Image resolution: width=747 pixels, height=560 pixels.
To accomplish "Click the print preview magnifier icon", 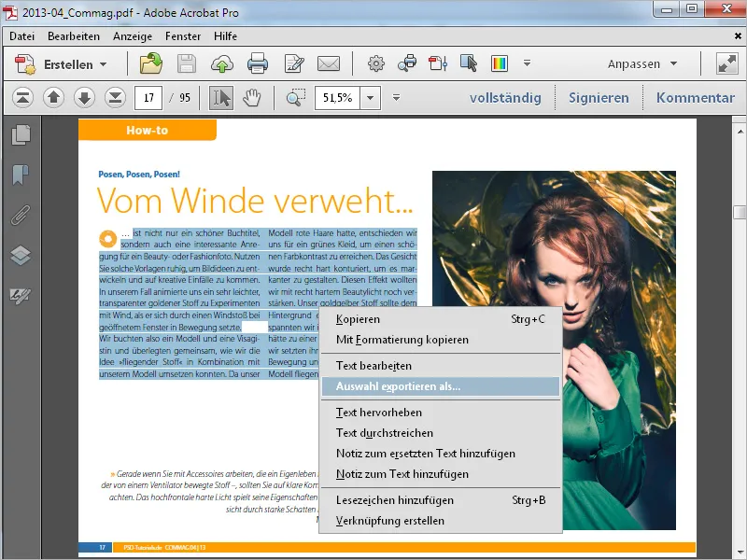I will [x=407, y=63].
